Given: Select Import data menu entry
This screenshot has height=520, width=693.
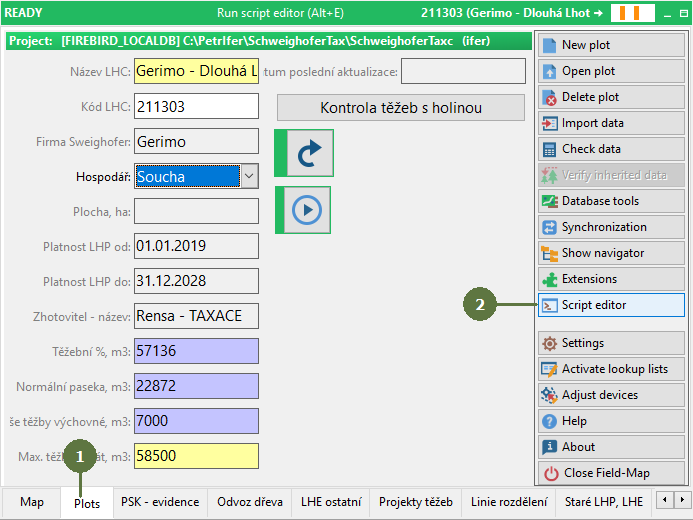Looking at the screenshot, I should (x=610, y=123).
